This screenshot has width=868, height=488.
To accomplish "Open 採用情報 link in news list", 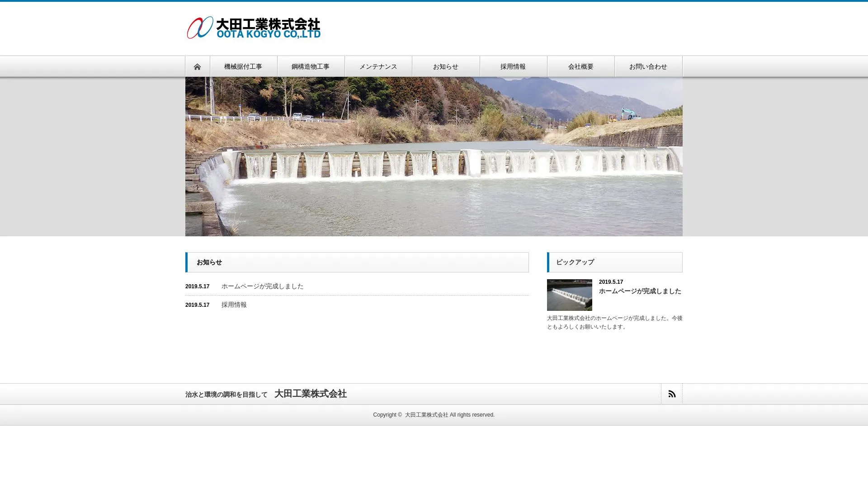I will click(x=234, y=305).
